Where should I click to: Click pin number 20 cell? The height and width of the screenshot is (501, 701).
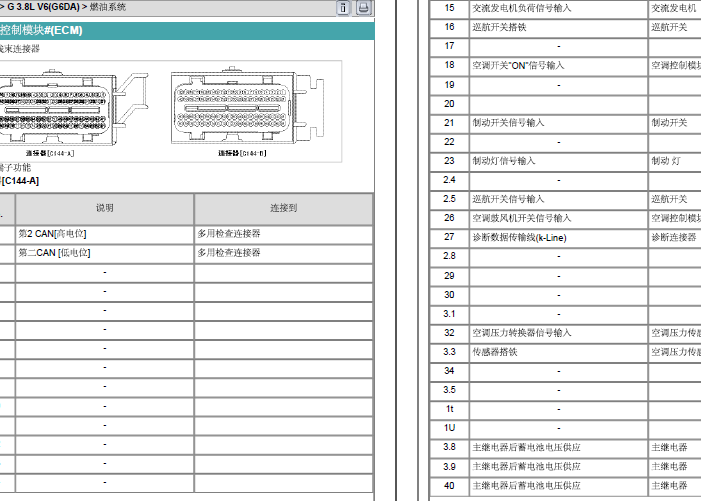(449, 104)
